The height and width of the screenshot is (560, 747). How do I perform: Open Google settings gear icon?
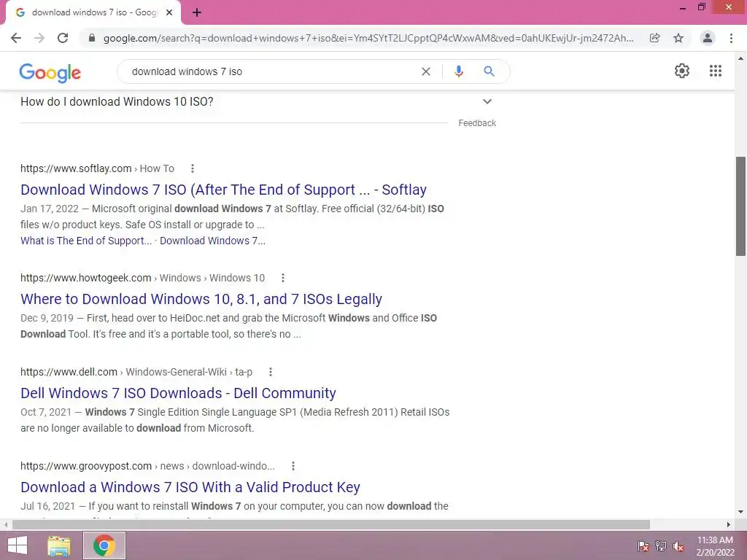pos(682,71)
